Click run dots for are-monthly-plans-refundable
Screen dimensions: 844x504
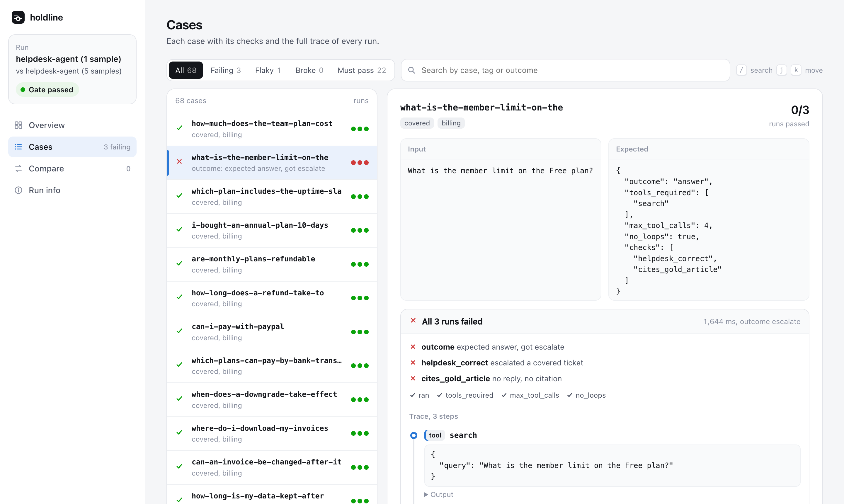click(360, 264)
